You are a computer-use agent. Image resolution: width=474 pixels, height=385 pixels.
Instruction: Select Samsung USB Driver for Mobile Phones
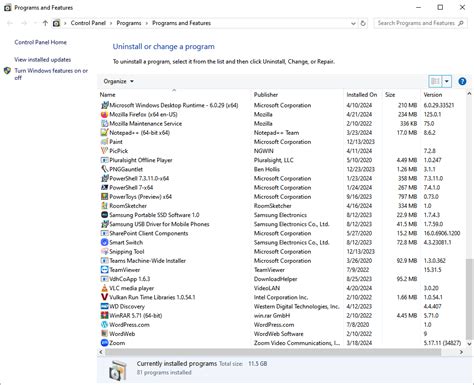tap(282, 224)
